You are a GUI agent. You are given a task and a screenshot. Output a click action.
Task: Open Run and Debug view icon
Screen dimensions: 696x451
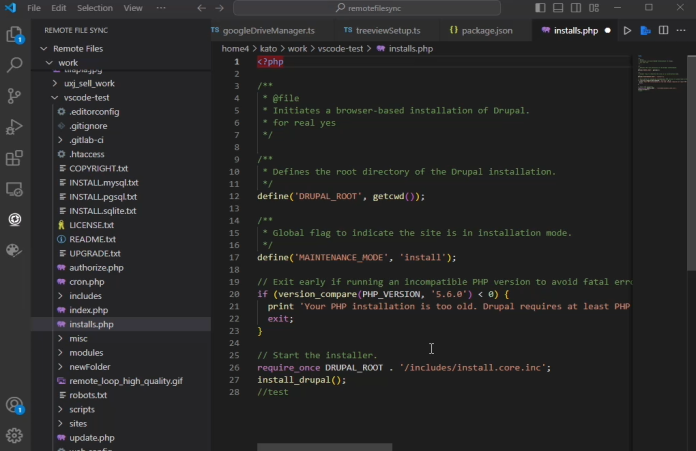(x=14, y=127)
